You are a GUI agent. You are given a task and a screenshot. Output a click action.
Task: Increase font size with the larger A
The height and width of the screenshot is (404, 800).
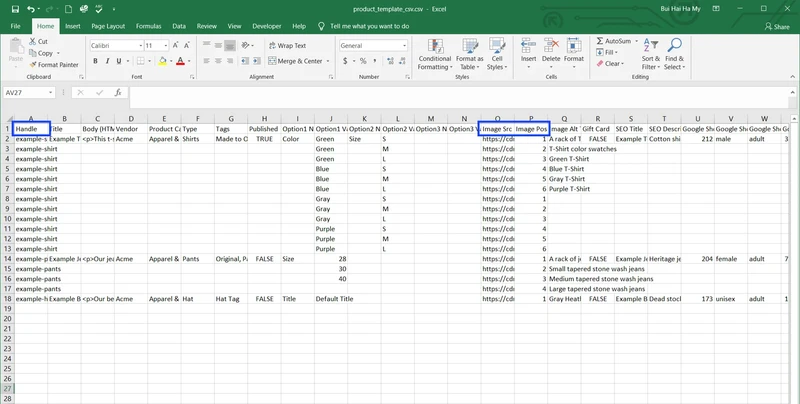click(x=176, y=45)
